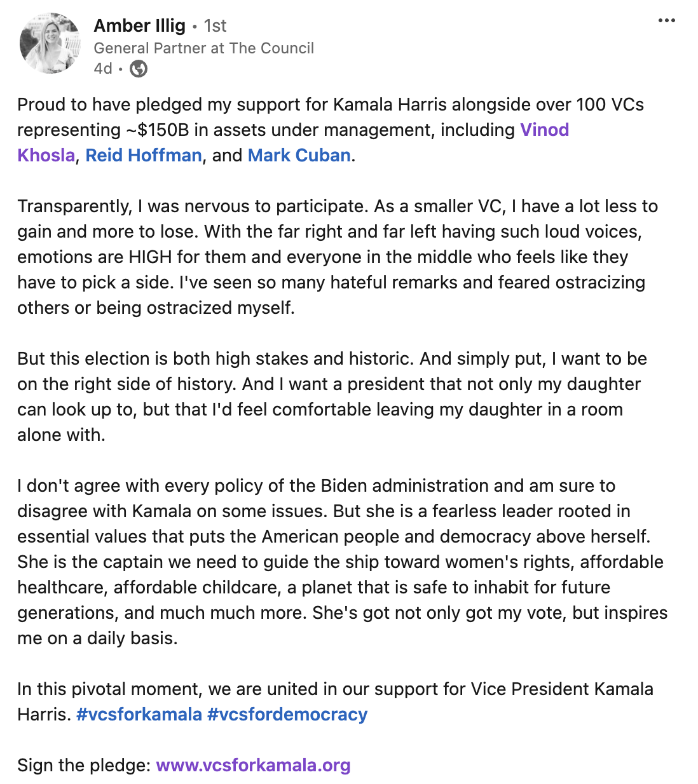Click the Amber Illig author name
The height and width of the screenshot is (784, 698).
pyautogui.click(x=139, y=26)
